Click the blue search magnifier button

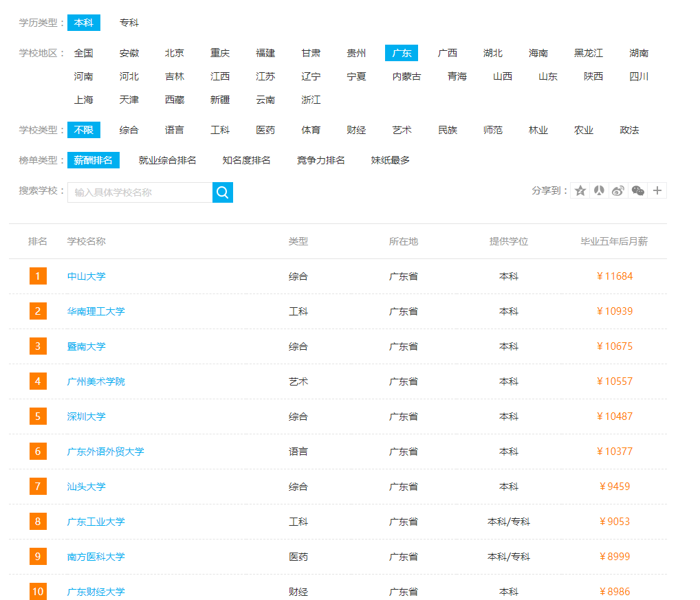point(222,192)
